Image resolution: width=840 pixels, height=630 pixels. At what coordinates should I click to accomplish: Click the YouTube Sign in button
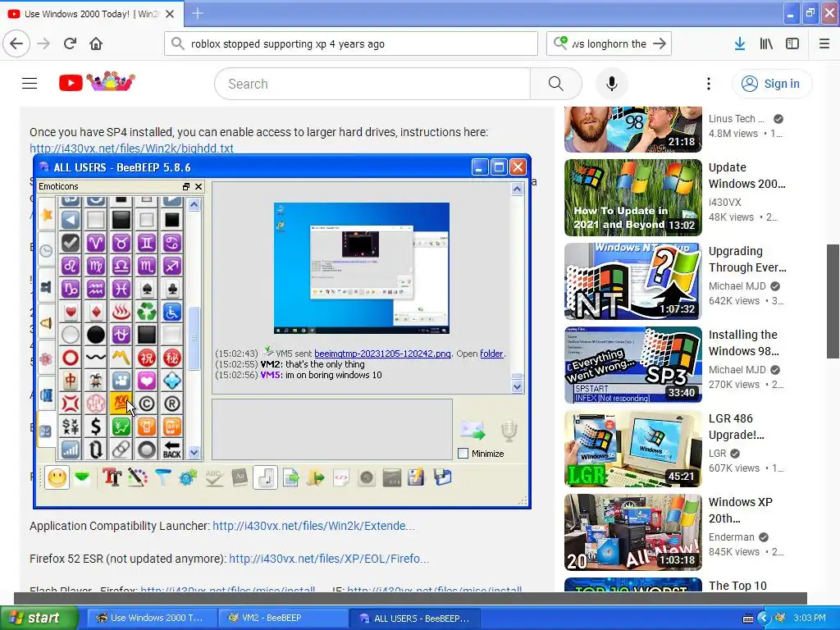click(x=771, y=84)
